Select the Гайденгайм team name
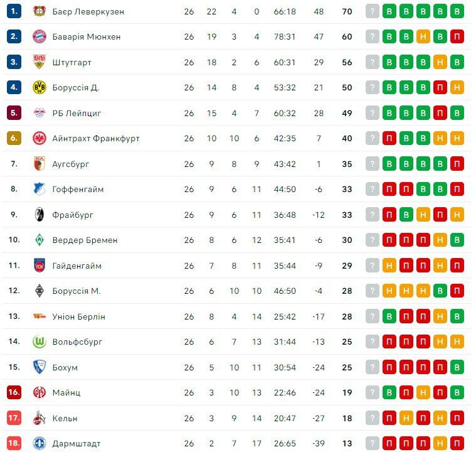Screen dimensions: 476x452 pos(77,266)
